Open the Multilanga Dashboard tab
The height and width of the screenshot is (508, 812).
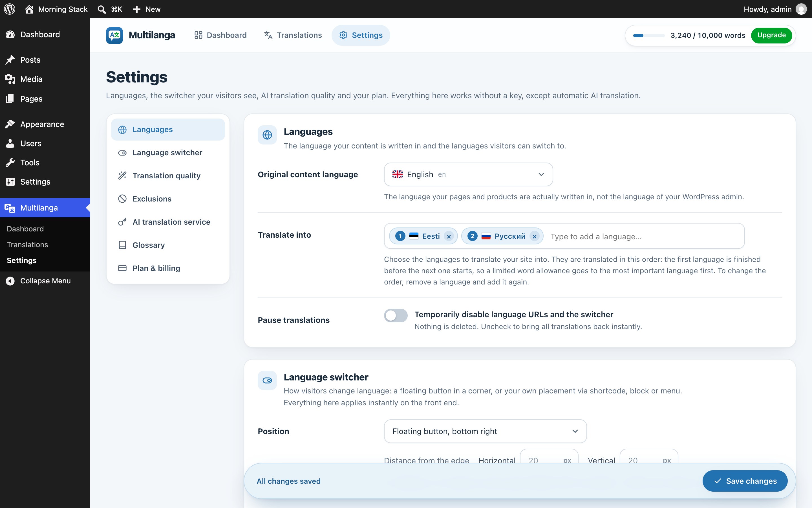(220, 35)
